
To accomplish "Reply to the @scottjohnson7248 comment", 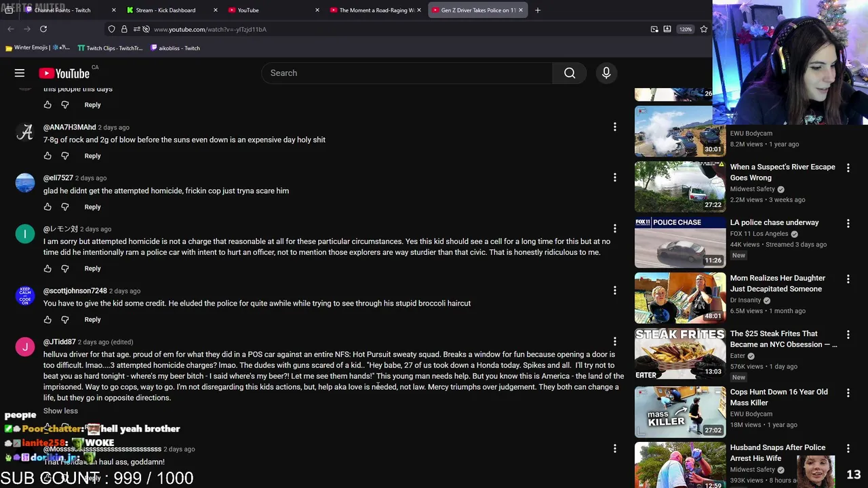I will pos(92,319).
